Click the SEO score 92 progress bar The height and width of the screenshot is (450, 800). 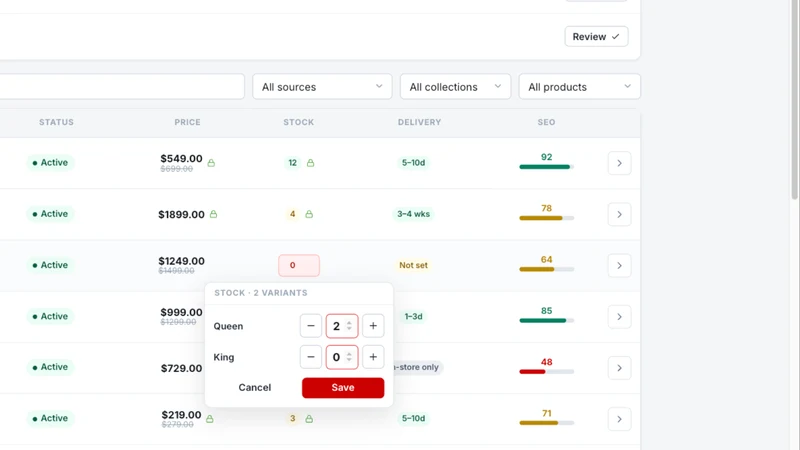pyautogui.click(x=546, y=167)
